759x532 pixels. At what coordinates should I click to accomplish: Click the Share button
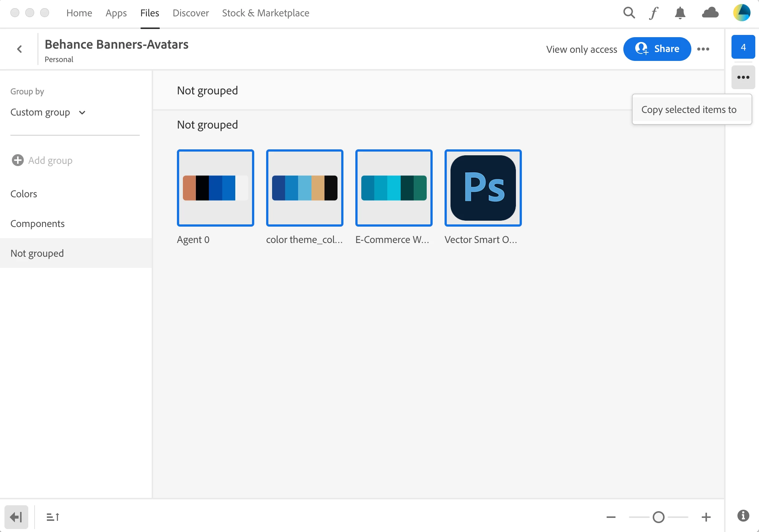[x=657, y=49]
